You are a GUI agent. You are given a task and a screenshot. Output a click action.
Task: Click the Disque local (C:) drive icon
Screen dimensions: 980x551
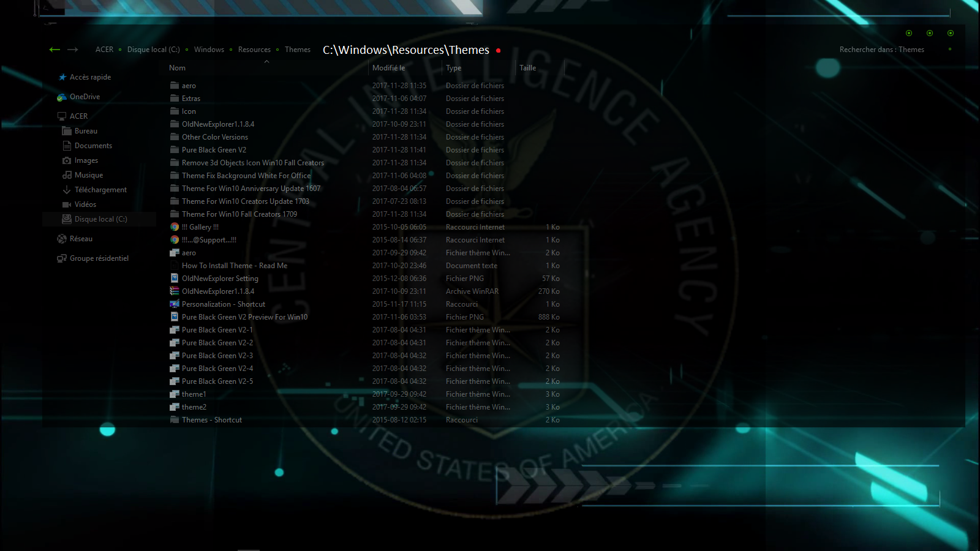(67, 219)
